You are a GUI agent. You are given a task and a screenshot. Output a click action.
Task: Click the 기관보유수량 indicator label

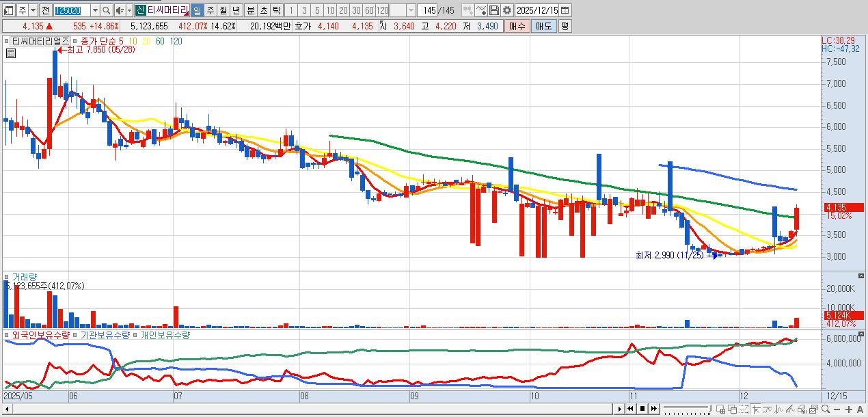coord(105,335)
